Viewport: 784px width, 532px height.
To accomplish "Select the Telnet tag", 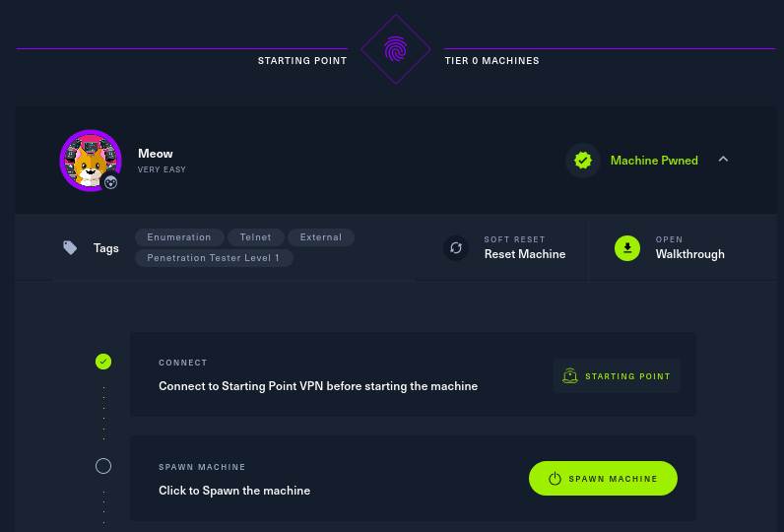I will [x=256, y=237].
